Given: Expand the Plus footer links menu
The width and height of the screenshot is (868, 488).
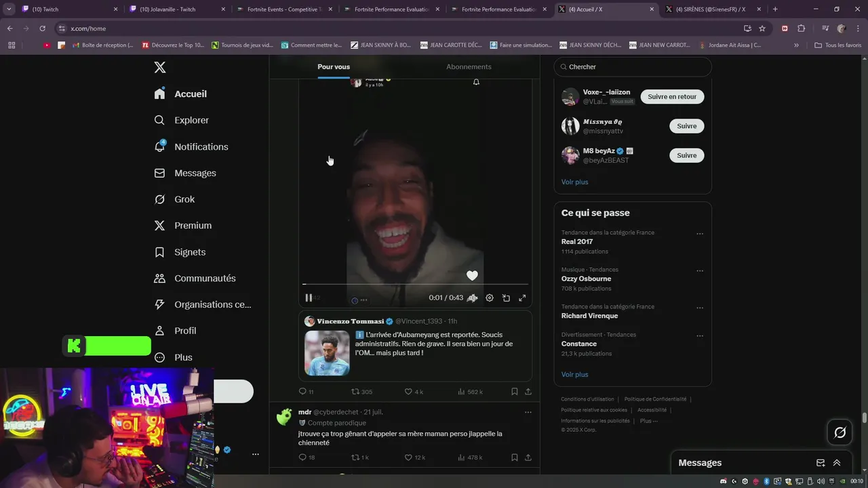Looking at the screenshot, I should pyautogui.click(x=649, y=421).
